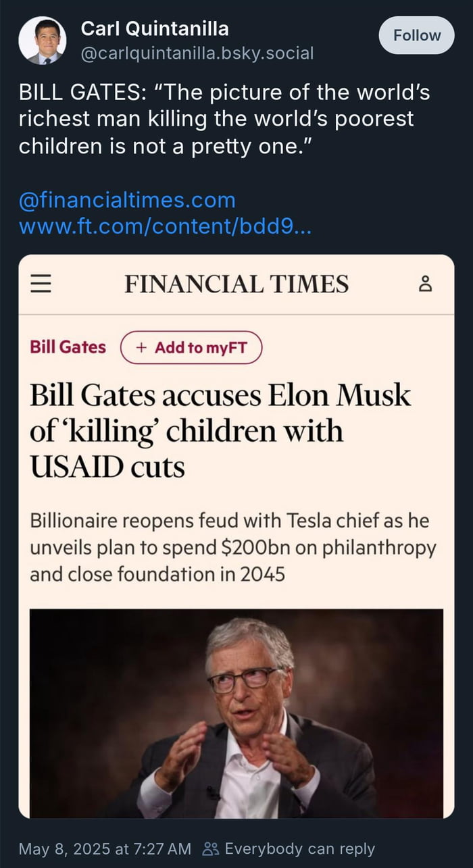Open the Financial Times hamburger menu
The height and width of the screenshot is (868, 473).
(x=41, y=284)
